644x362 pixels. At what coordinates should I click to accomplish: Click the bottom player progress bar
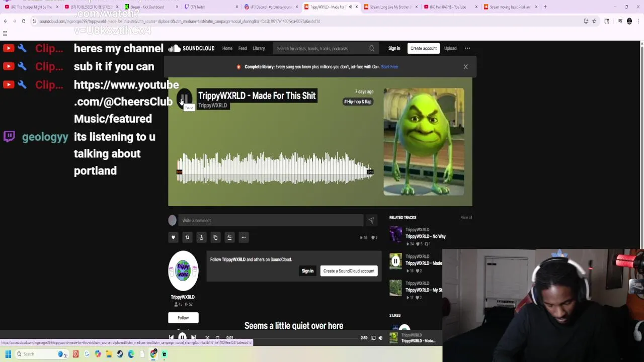pyautogui.click(x=297, y=338)
